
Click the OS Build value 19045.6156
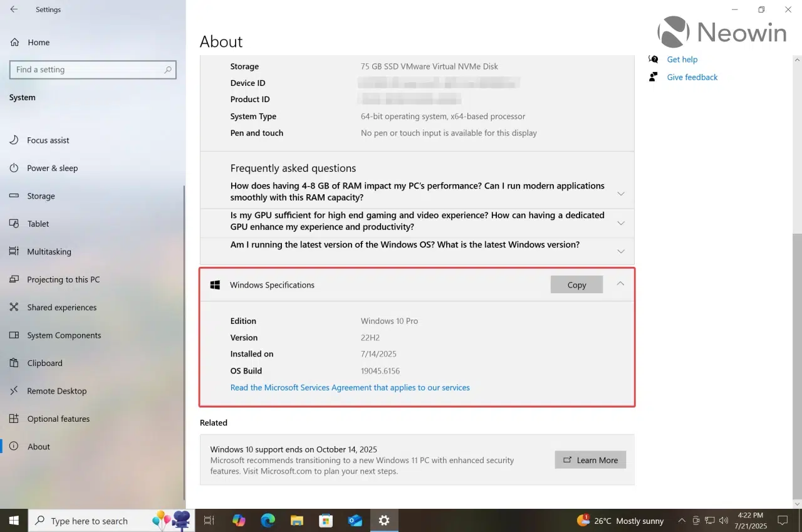[x=380, y=371]
